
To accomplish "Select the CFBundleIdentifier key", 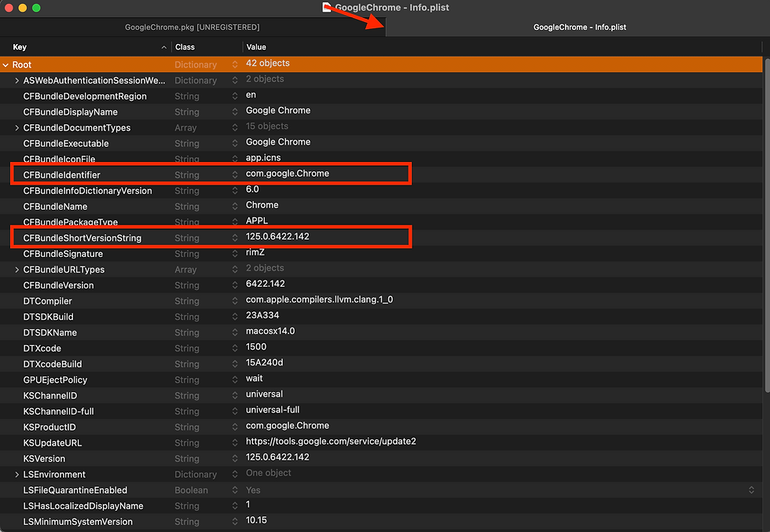I will pyautogui.click(x=61, y=175).
